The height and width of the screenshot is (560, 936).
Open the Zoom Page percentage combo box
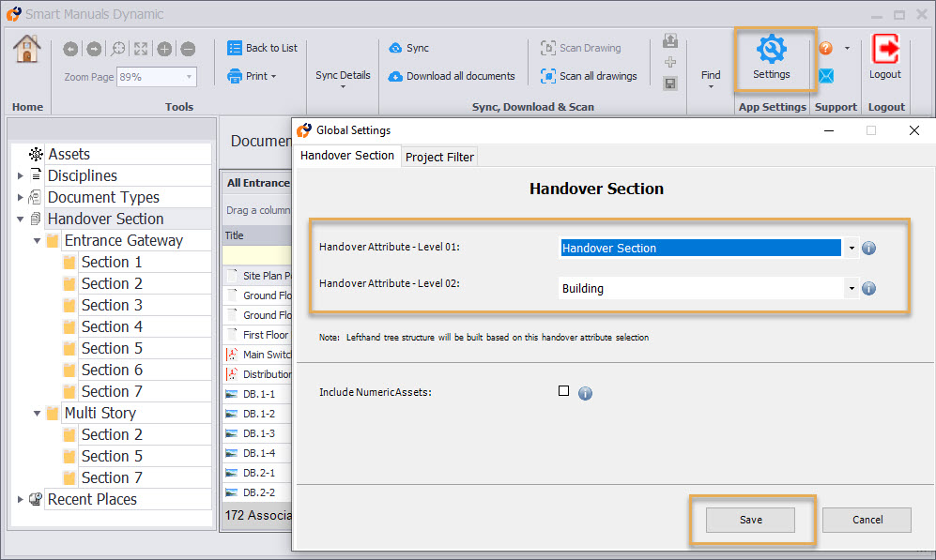click(157, 77)
